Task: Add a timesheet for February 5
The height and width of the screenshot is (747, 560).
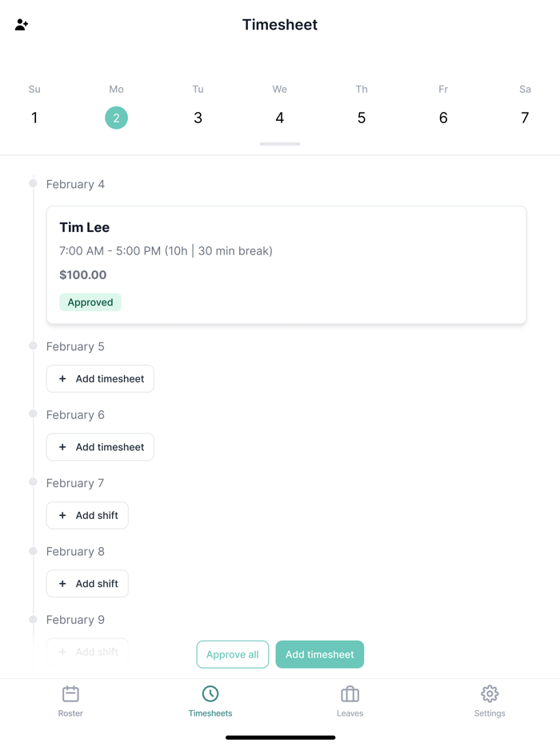Action: (100, 378)
